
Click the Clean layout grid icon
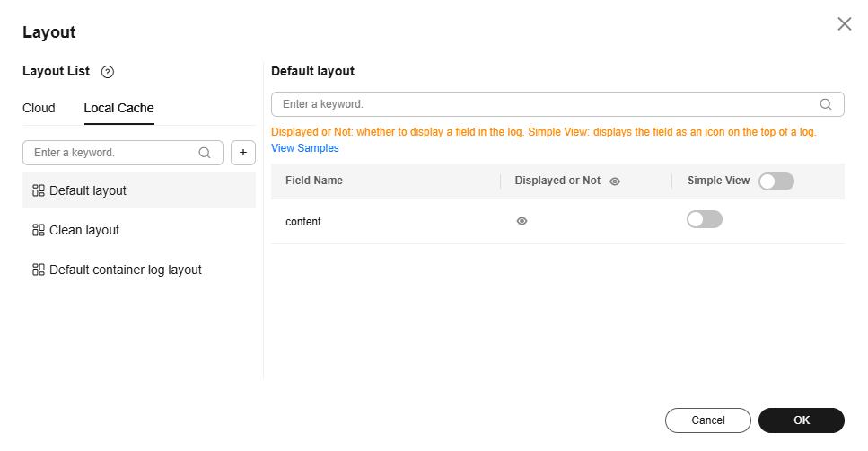click(x=38, y=230)
